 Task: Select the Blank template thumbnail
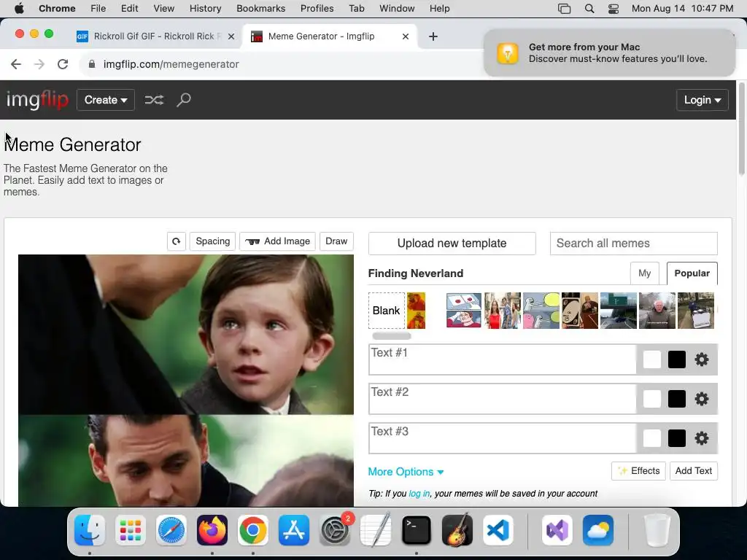387,311
